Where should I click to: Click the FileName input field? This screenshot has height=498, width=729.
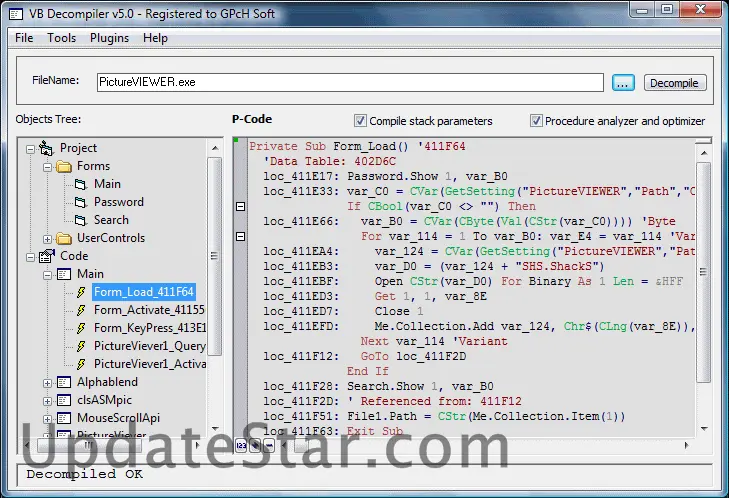tap(350, 82)
